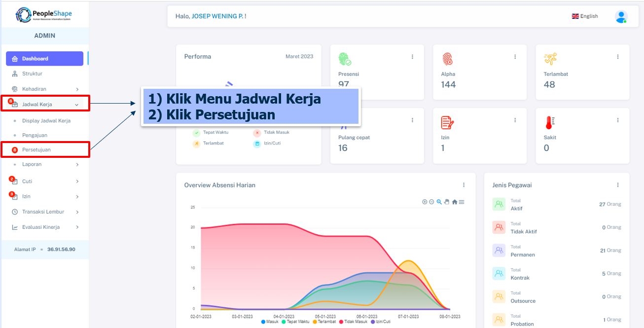The height and width of the screenshot is (328, 644).
Task: Click the user profile avatar
Action: click(x=621, y=16)
